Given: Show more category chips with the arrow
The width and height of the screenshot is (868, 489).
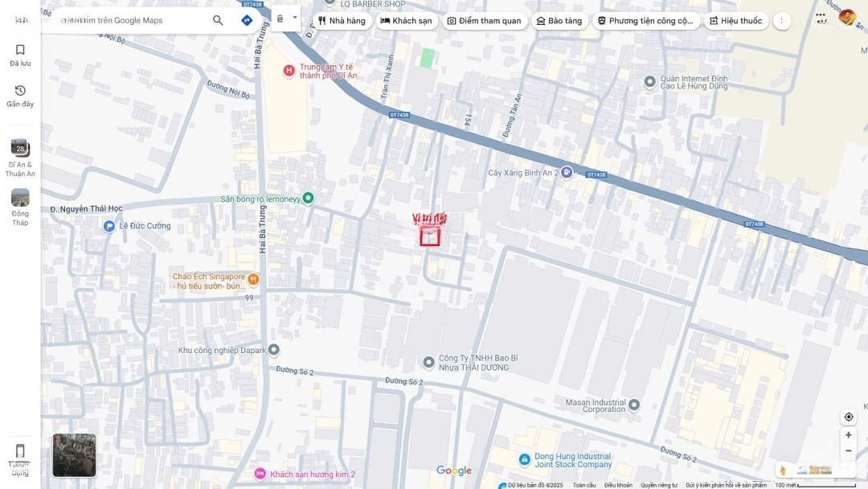Looking at the screenshot, I should coord(782,21).
